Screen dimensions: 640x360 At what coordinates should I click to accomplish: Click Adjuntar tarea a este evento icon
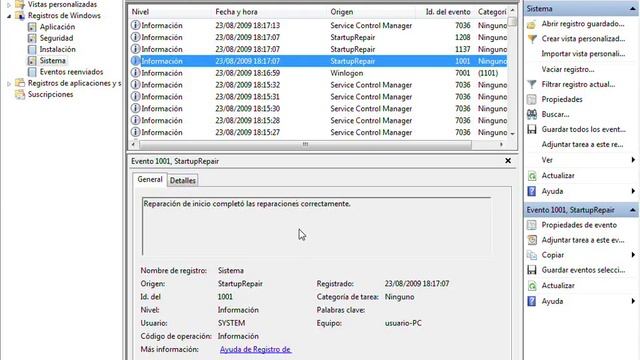[532, 240]
